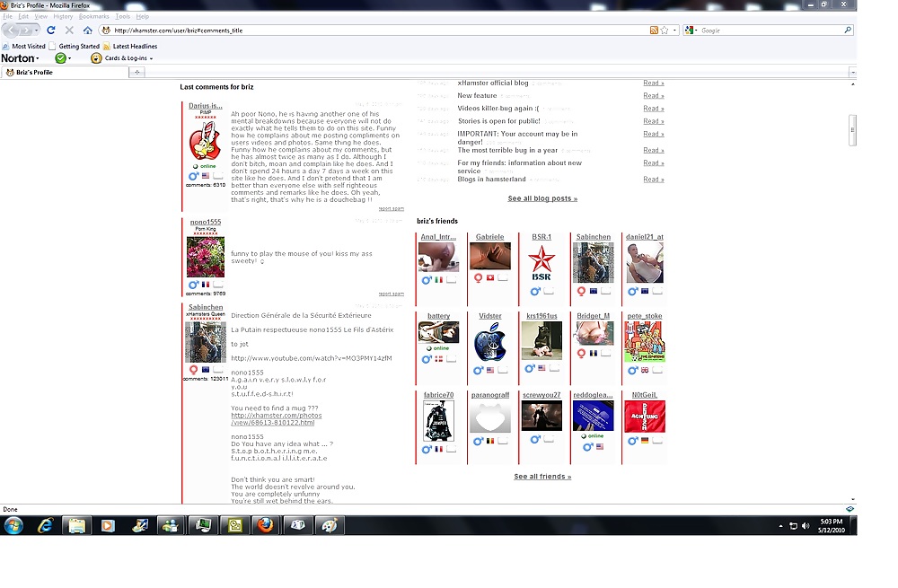Click the RSS feed icon in address bar
Screen dimensions: 898x588
click(654, 31)
